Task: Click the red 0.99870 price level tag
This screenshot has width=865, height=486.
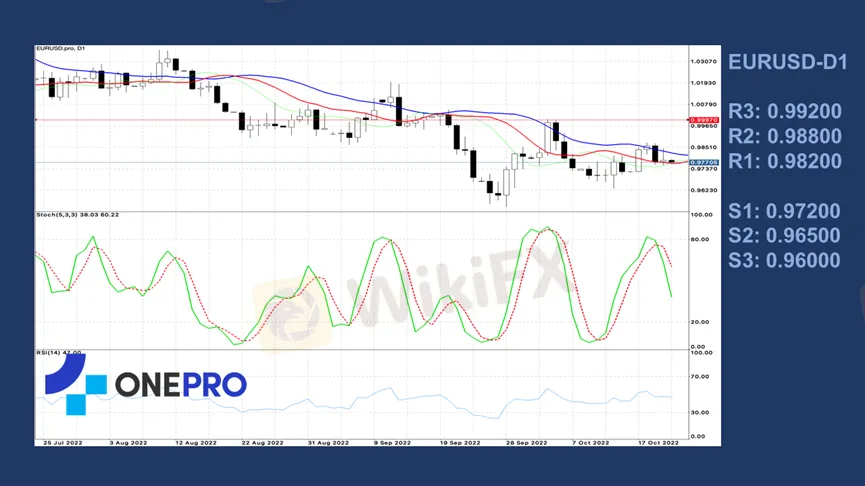Action: coord(704,119)
